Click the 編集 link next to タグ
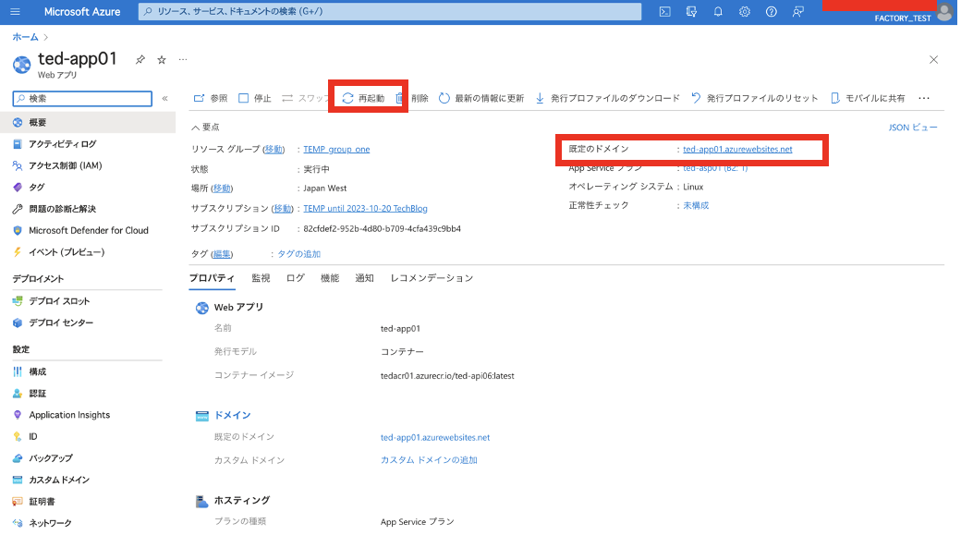 click(x=222, y=253)
